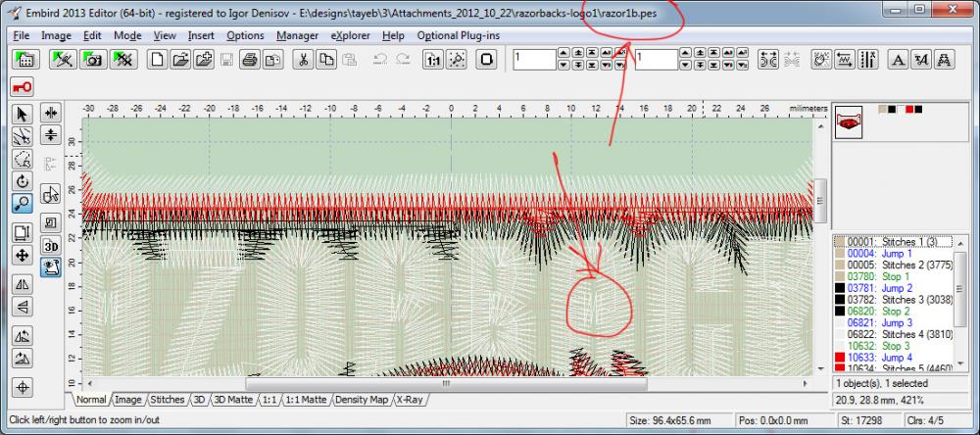Viewport: 980px width, 435px height.
Task: Select the arrow pointer tool
Action: (23, 114)
